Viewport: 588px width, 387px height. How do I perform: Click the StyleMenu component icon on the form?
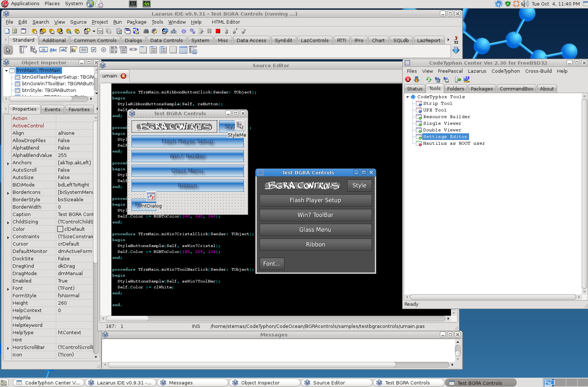(240, 126)
